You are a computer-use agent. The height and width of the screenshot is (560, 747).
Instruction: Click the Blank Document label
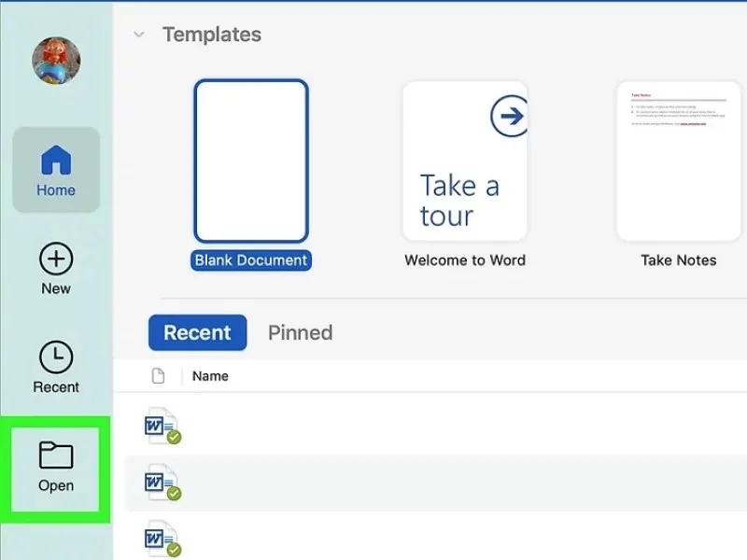251,260
